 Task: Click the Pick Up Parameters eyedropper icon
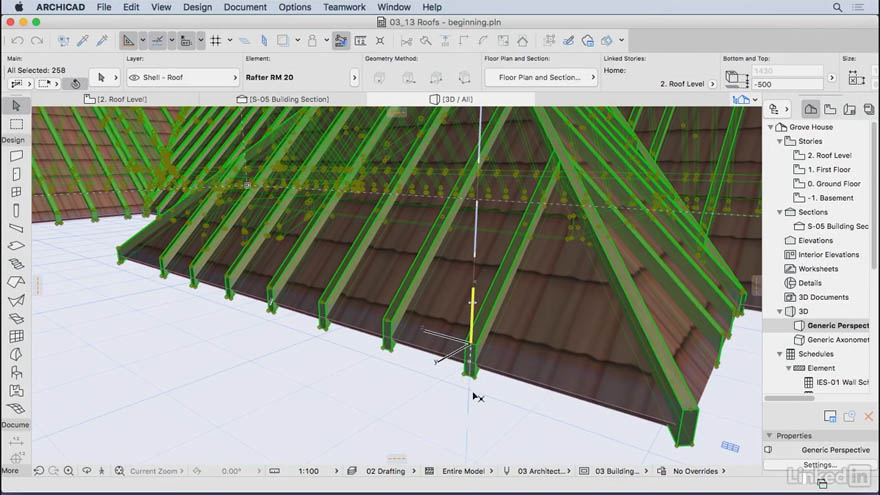click(83, 40)
